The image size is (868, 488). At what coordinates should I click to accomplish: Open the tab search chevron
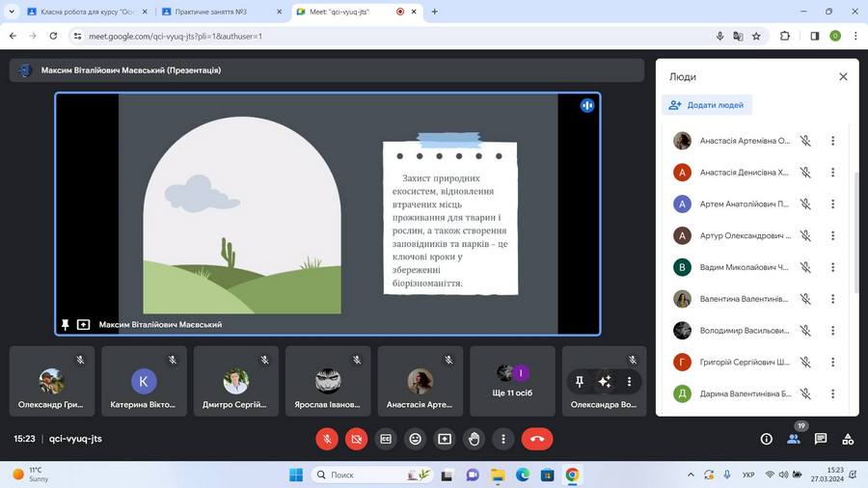[12, 12]
